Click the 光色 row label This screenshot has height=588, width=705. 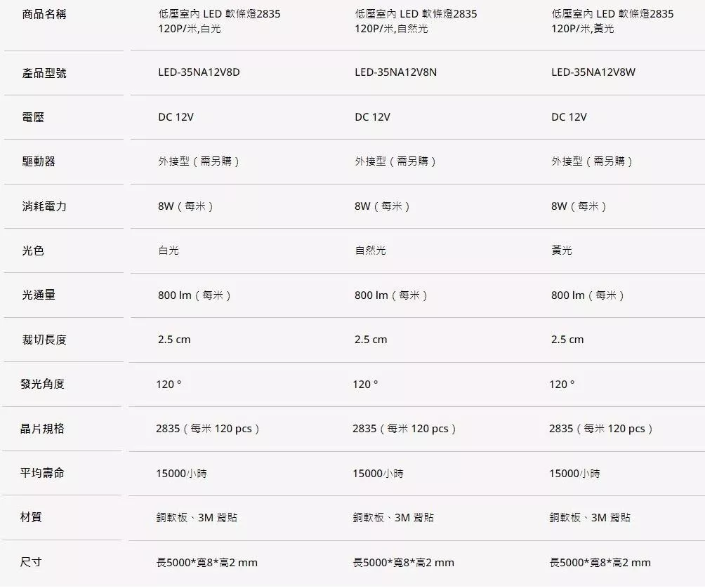[x=33, y=250]
